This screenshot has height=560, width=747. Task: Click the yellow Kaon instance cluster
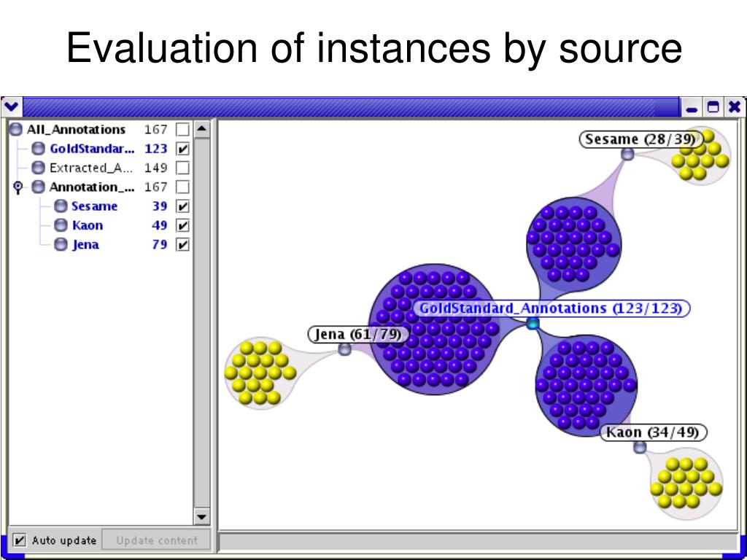point(686,483)
